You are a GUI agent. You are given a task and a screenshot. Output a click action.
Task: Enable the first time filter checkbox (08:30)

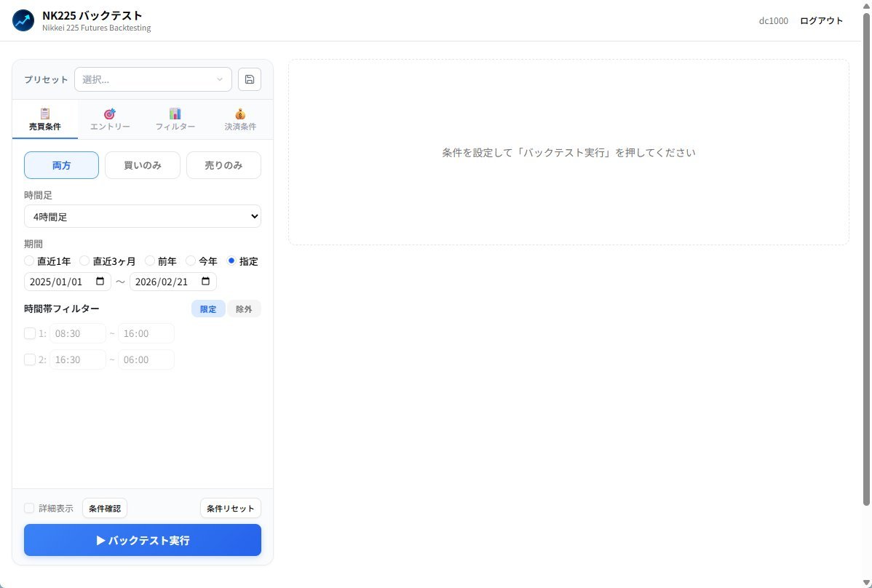pos(29,333)
